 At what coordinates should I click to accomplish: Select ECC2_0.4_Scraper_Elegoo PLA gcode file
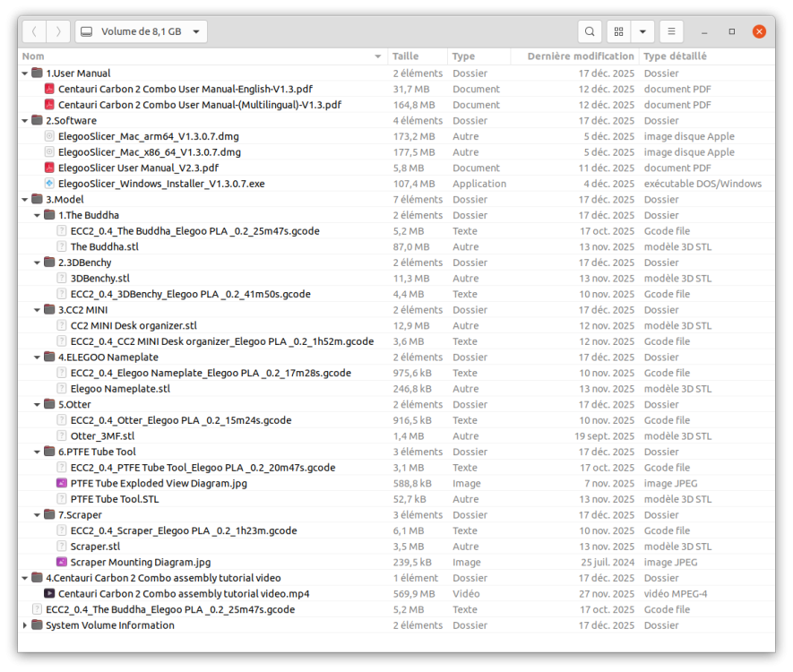point(184,530)
